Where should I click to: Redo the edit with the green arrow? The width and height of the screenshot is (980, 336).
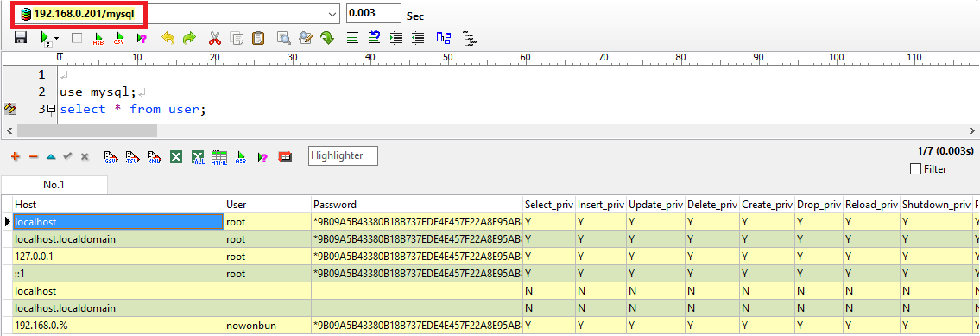[189, 38]
